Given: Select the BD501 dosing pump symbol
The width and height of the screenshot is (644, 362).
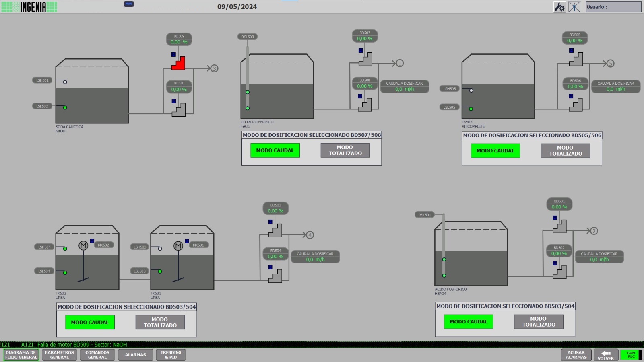Looking at the screenshot, I should [559, 226].
